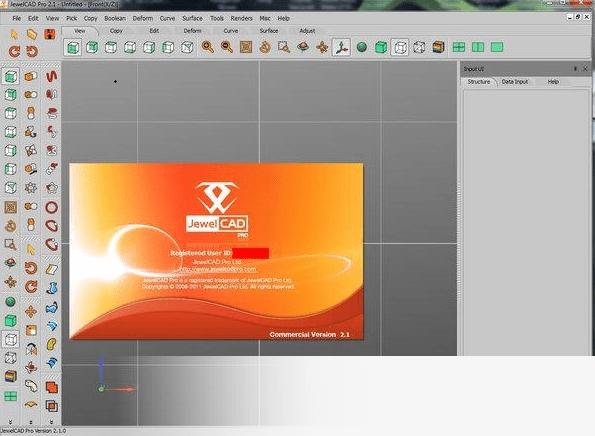595x436 pixels.
Task: Click the "Commercial Version 2.1" text on splash
Action: point(310,334)
